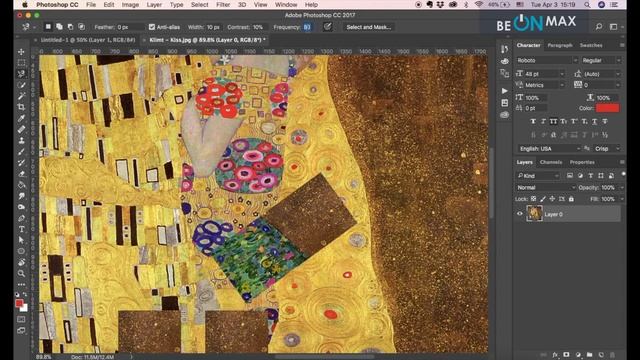Open the Image menu
The image size is (640, 360).
pyautogui.click(x=130, y=5)
